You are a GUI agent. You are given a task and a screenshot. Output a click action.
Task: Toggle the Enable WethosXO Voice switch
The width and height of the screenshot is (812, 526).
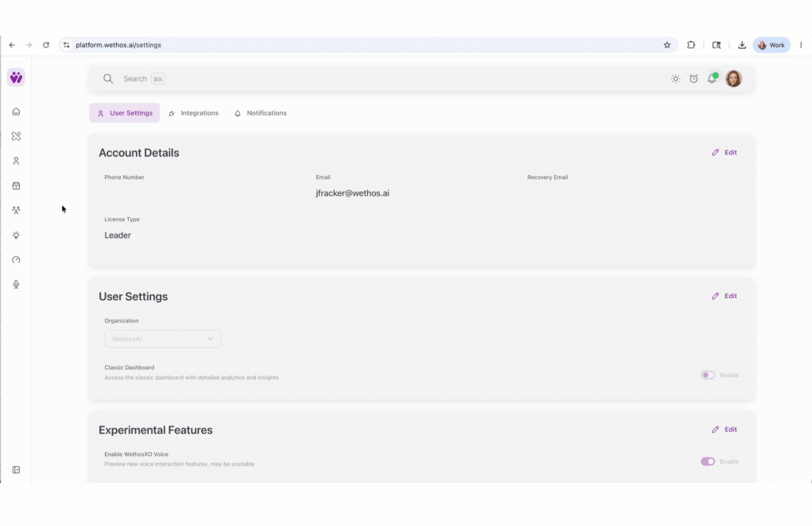pos(708,461)
